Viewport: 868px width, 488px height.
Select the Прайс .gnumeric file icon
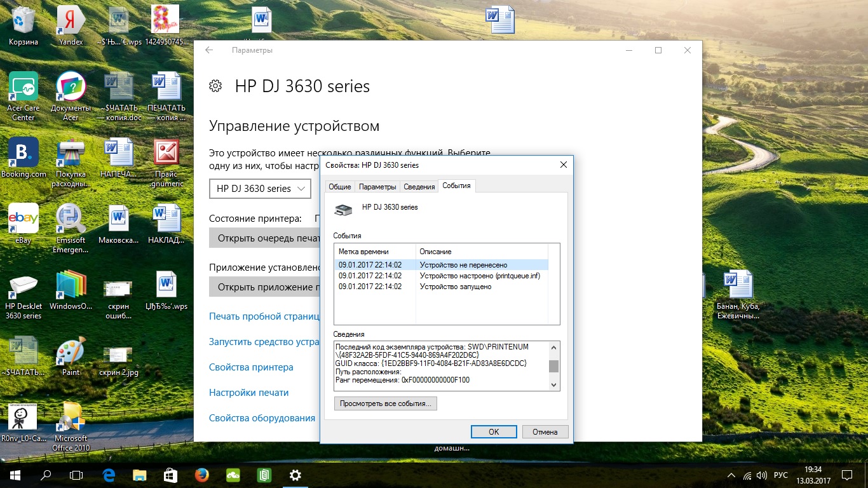pyautogui.click(x=166, y=163)
